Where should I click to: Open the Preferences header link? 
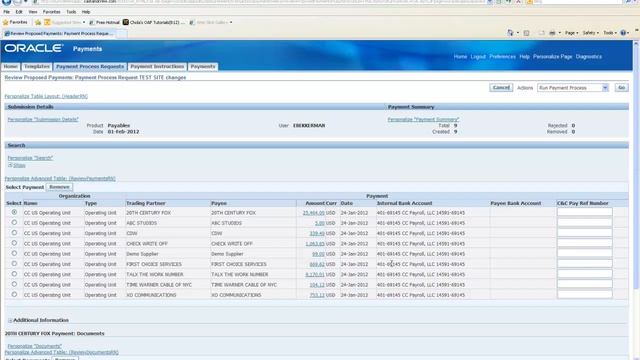pyautogui.click(x=502, y=57)
